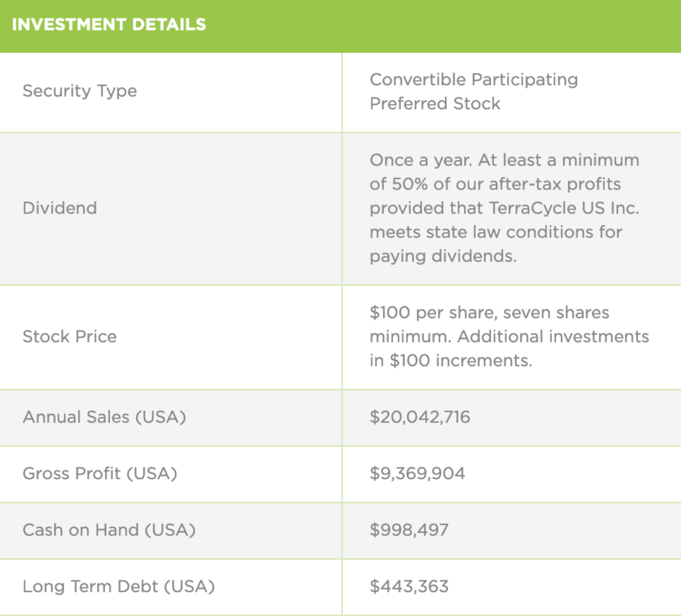The height and width of the screenshot is (616, 681).
Task: Click the Preferred Stock text line
Action: [x=435, y=104]
